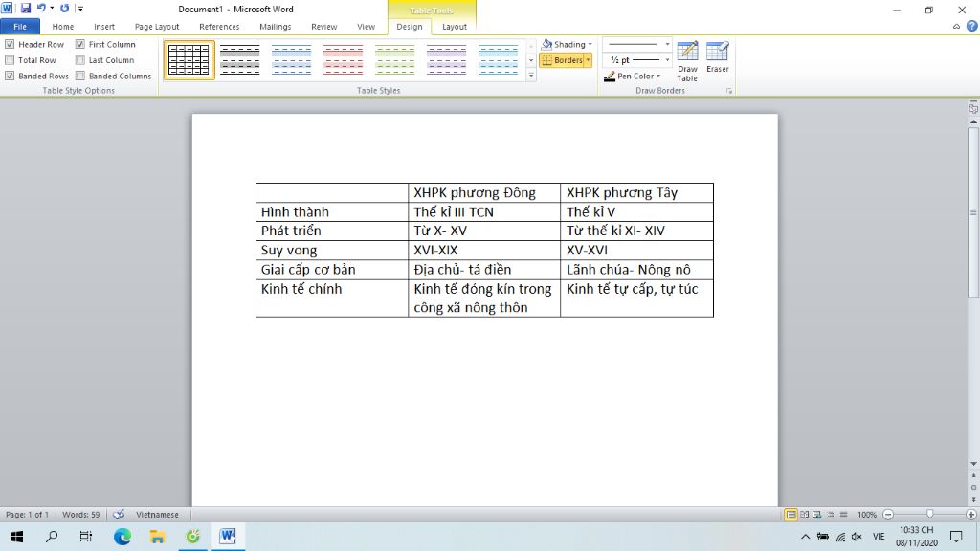Screen dimensions: 980x551
Task: Switch to the Home tab
Action: coord(63,27)
